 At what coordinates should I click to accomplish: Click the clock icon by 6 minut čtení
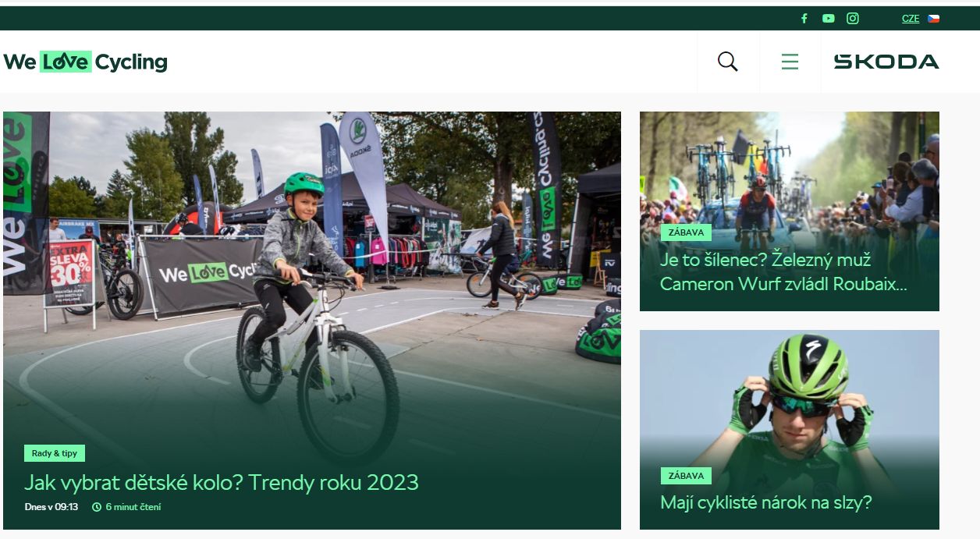pos(97,507)
